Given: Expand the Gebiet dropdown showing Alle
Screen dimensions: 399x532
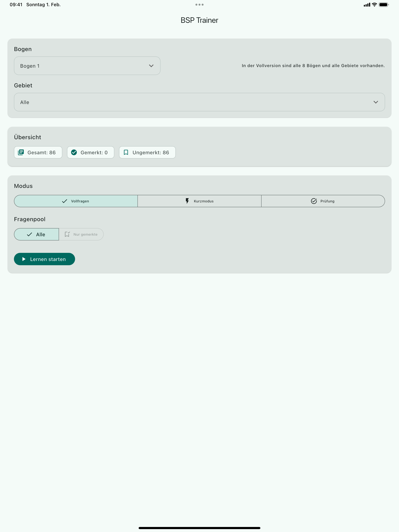Looking at the screenshot, I should (199, 102).
